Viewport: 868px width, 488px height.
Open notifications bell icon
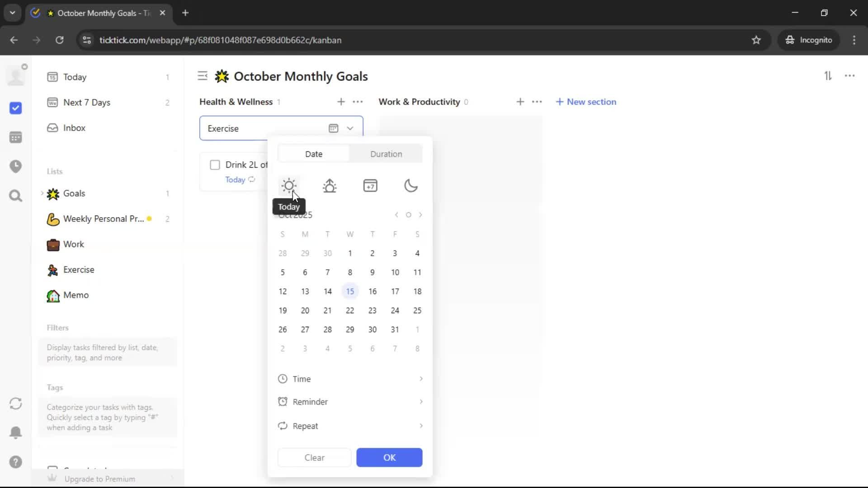coord(16,432)
